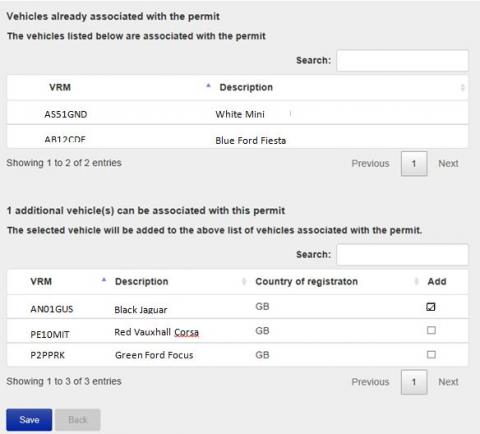Go to Next page in lower table
This screenshot has height=434, width=480.
click(x=448, y=382)
